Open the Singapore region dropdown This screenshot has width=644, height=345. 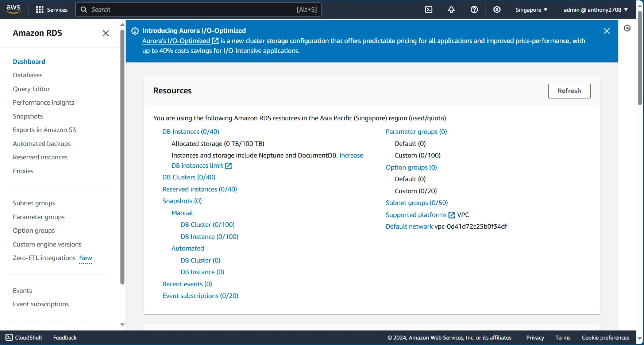click(x=532, y=10)
